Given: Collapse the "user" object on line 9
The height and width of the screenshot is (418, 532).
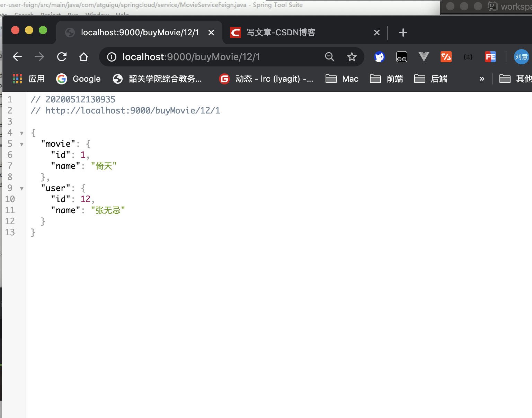Looking at the screenshot, I should (x=22, y=189).
